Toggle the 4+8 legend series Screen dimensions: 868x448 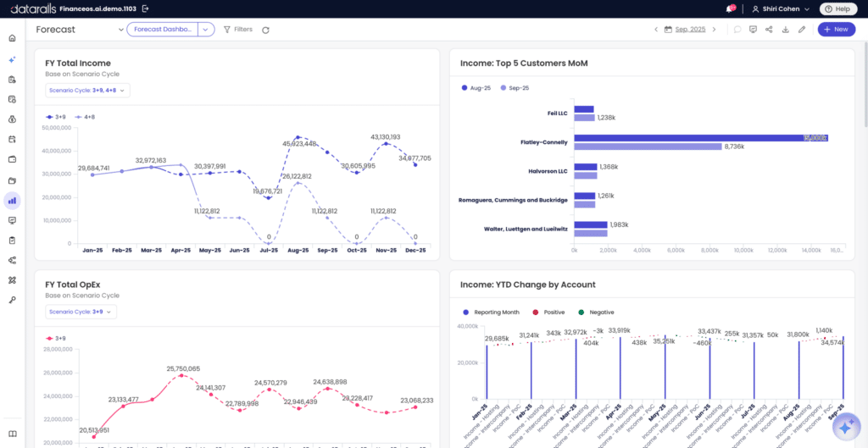tap(85, 117)
